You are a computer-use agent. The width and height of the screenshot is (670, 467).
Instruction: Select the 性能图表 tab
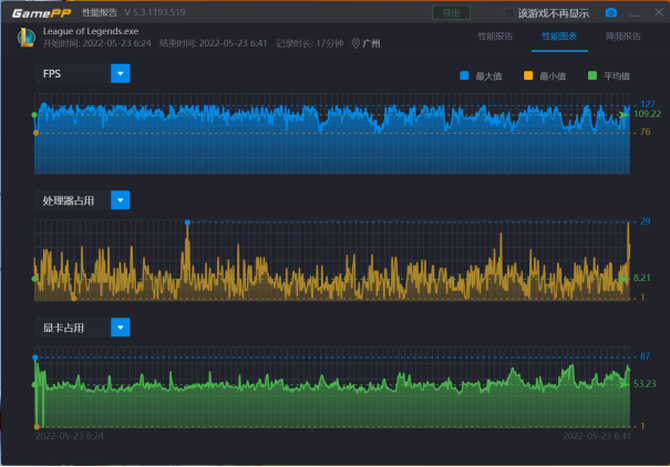(559, 36)
